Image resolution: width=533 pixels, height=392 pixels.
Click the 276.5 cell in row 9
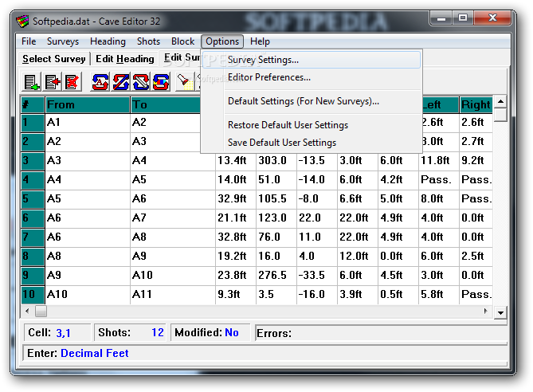pyautogui.click(x=276, y=276)
